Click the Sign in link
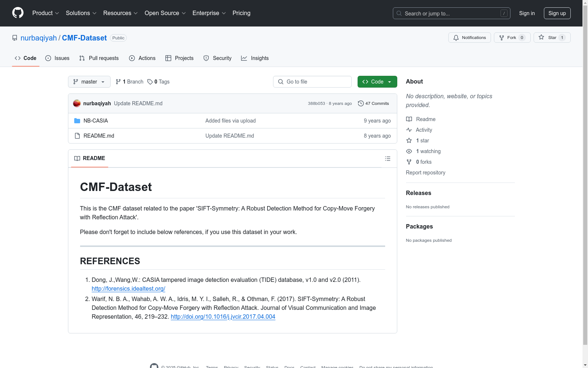The image size is (588, 368). [x=527, y=13]
